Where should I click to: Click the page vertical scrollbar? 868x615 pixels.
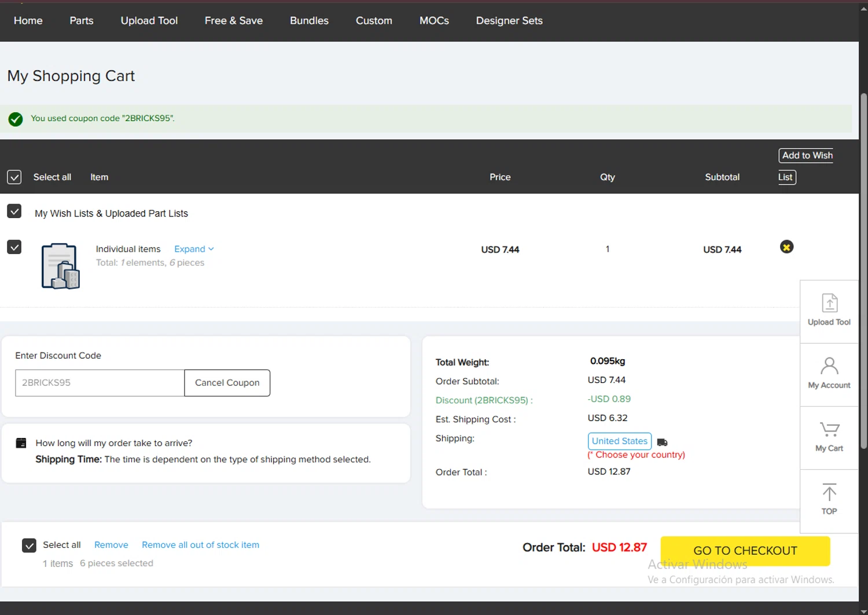click(x=863, y=271)
